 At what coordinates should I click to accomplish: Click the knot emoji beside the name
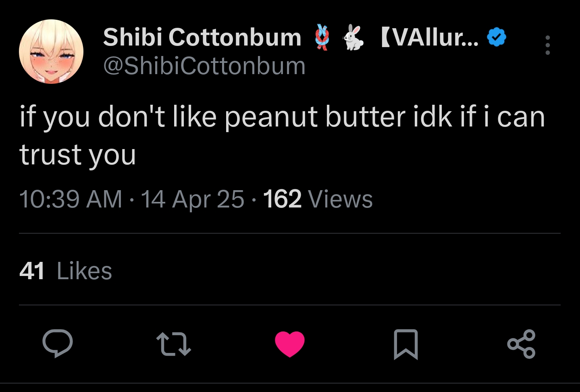point(322,37)
